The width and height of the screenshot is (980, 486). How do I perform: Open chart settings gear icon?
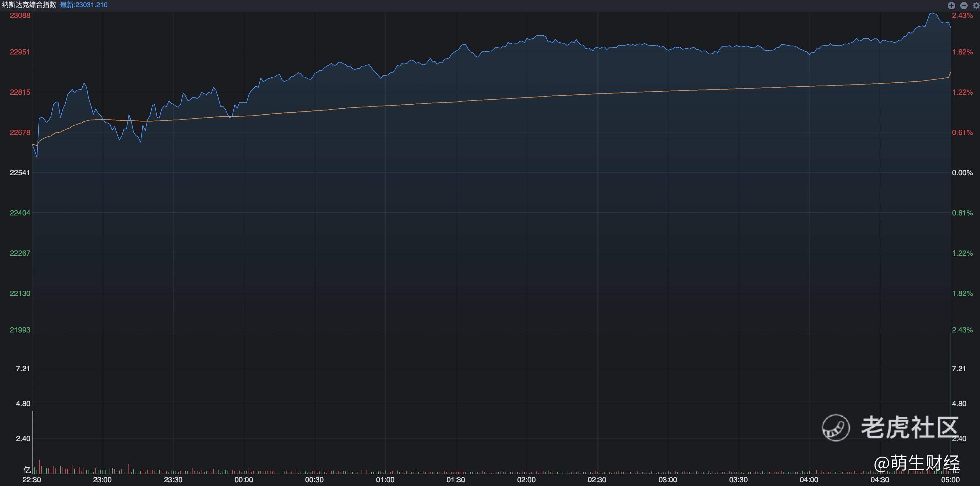tap(976, 5)
